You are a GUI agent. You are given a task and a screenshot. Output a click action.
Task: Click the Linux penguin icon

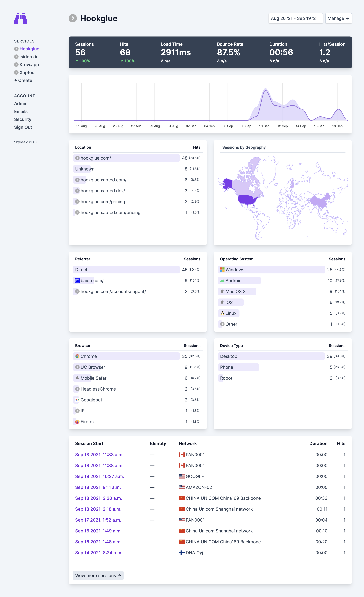tap(222, 313)
